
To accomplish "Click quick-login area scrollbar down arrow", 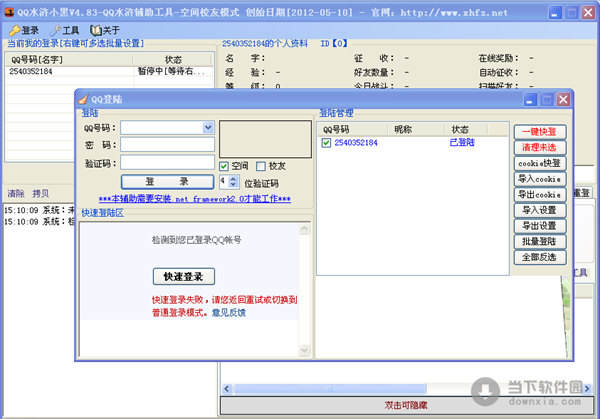I will coord(305,350).
